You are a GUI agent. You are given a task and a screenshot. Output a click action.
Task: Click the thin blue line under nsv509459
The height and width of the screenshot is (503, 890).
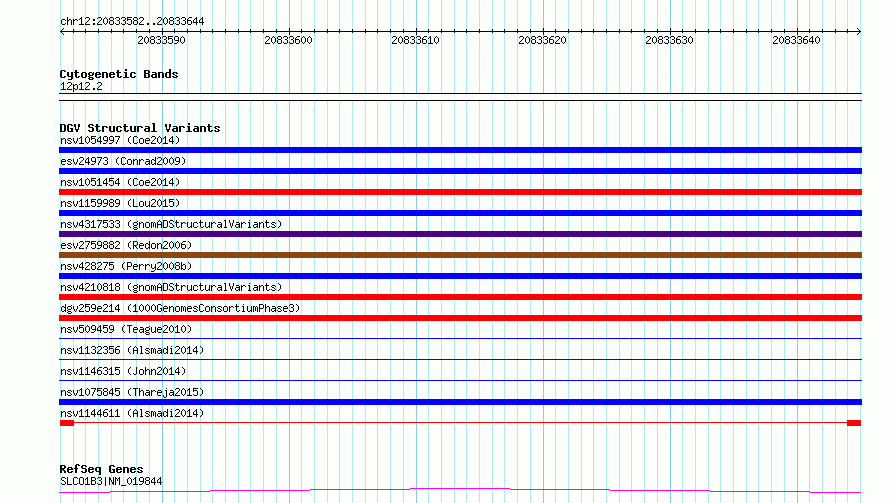(x=460, y=339)
